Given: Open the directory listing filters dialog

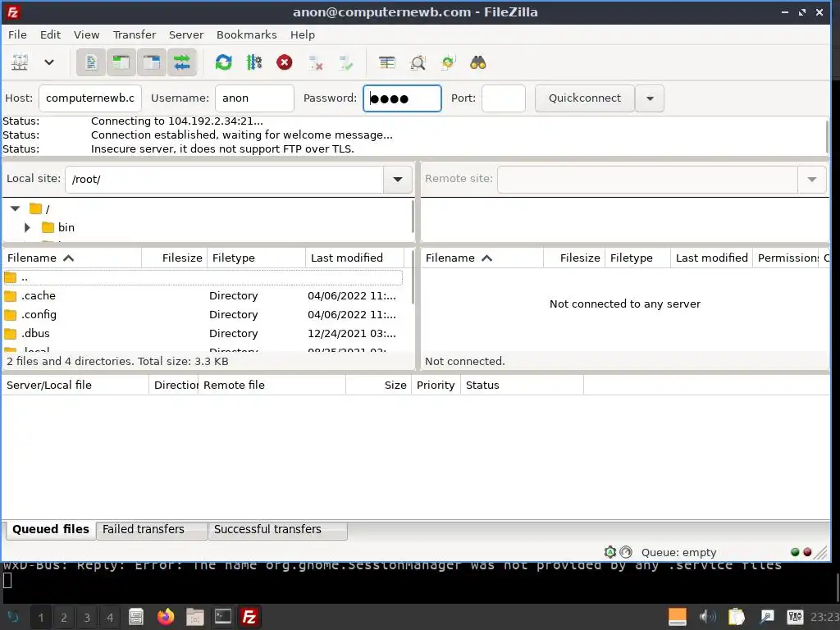Looking at the screenshot, I should (387, 62).
